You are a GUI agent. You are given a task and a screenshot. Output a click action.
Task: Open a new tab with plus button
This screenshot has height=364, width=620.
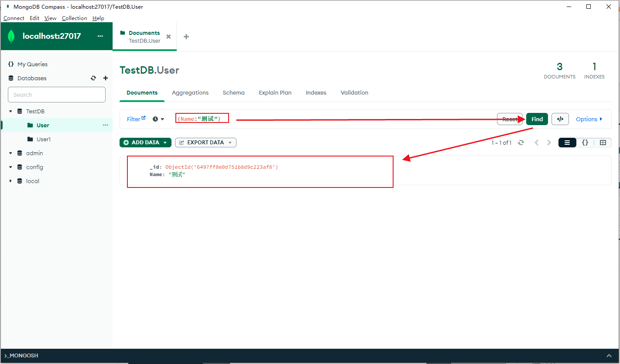[186, 37]
